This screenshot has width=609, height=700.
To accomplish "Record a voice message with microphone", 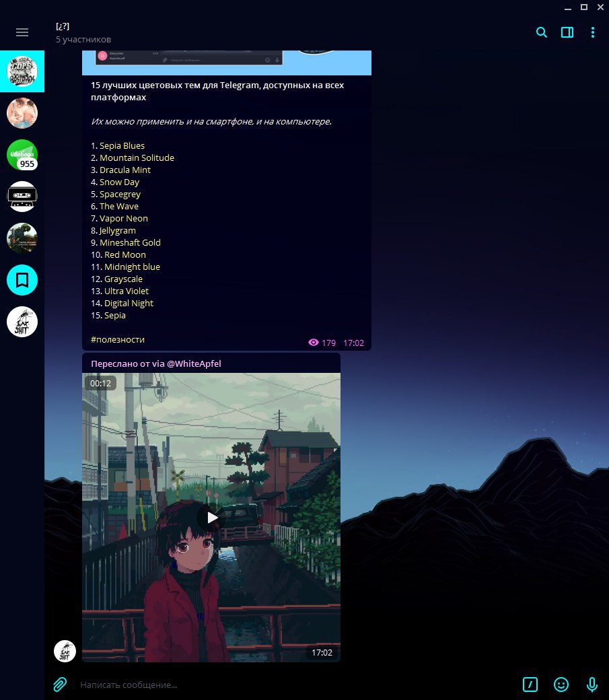I will click(x=592, y=685).
